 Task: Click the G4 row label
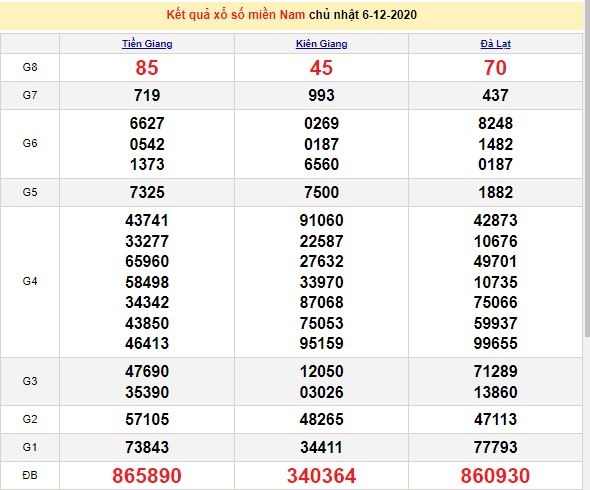click(30, 282)
